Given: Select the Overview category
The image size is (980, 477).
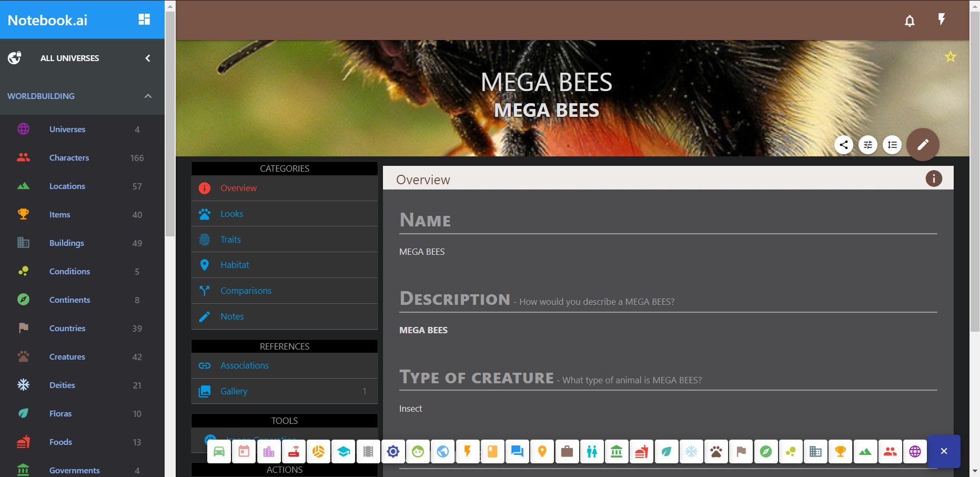Looking at the screenshot, I should 284,188.
